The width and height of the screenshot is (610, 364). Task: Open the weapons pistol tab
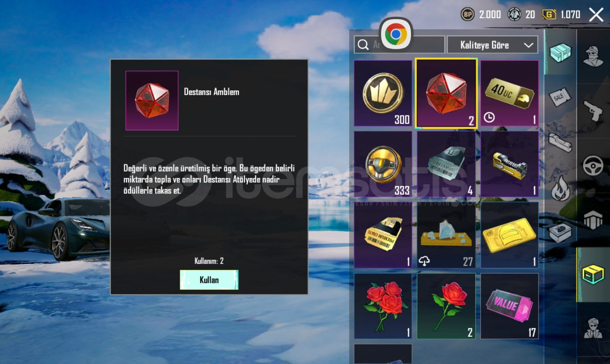[x=593, y=111]
